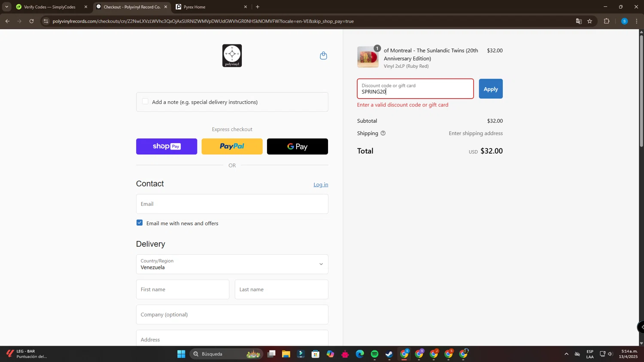The image size is (644, 362).
Task: Click the browser address bar URL
Action: [x=203, y=21]
